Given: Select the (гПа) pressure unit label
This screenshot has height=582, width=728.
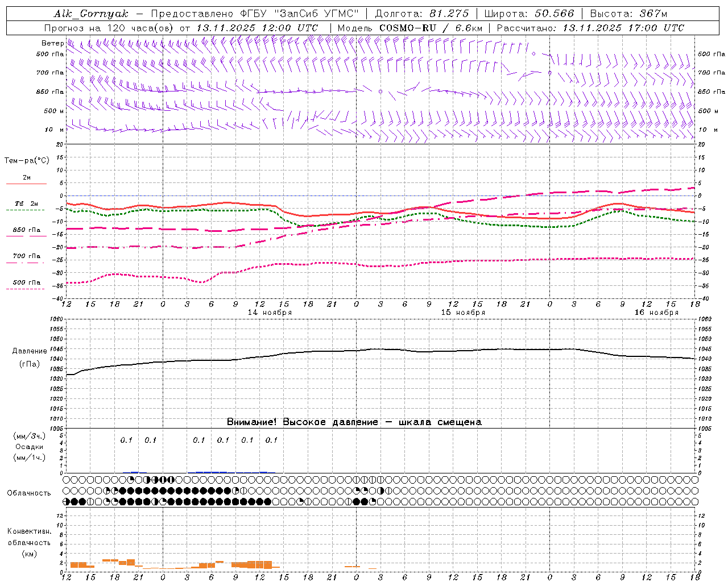Looking at the screenshot, I should click(30, 364).
